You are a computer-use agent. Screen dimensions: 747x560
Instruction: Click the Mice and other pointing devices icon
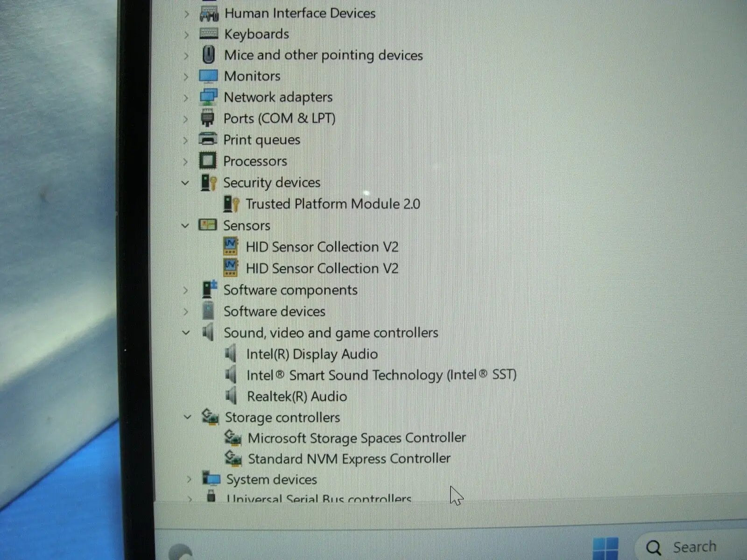pos(208,55)
